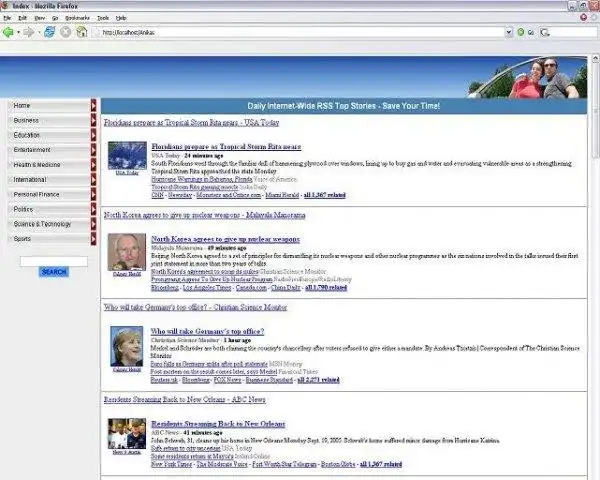
Task: Open the bold Floridians prepare headline link
Action: 226,147
